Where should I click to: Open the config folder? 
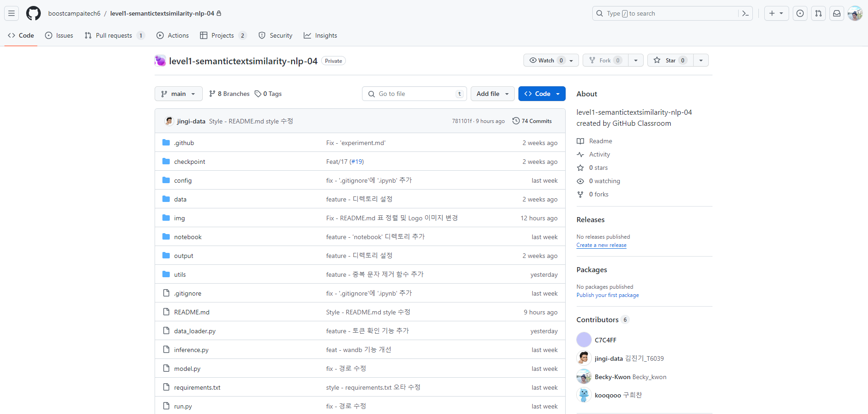pos(183,180)
